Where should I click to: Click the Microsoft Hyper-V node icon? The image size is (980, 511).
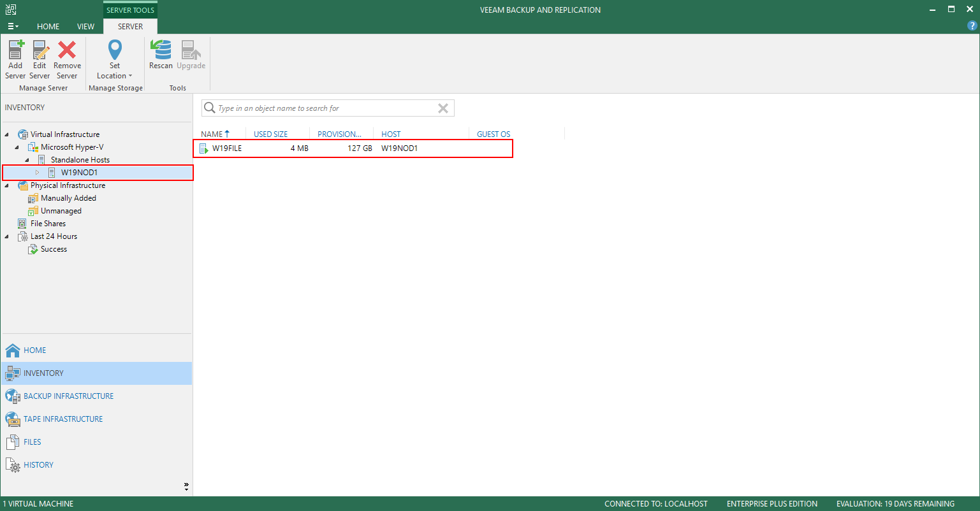coord(33,147)
